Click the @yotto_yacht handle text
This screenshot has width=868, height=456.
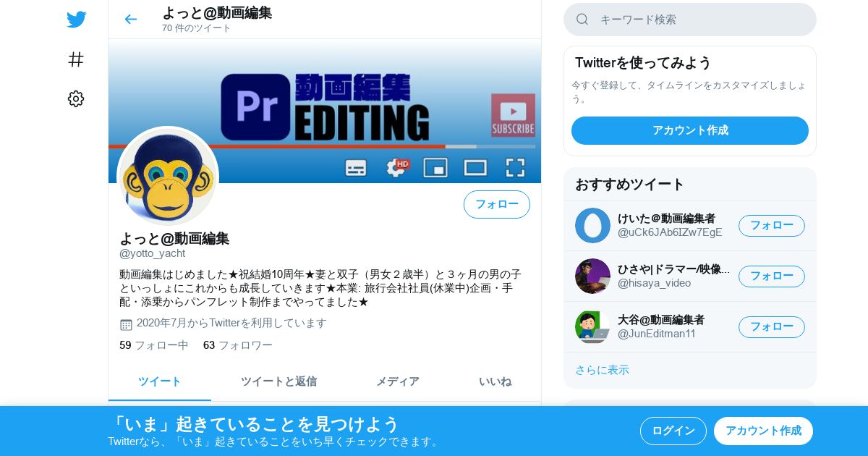tap(152, 253)
